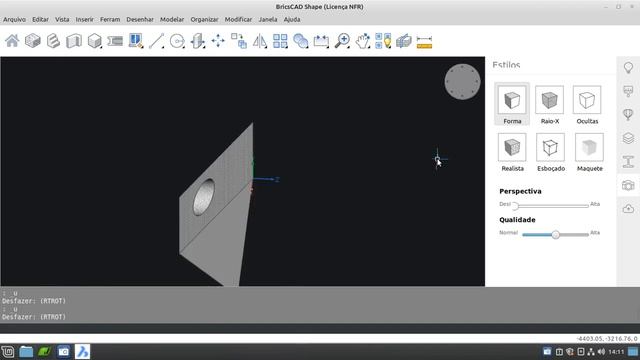Select the yellow measure distance tool

point(424,42)
